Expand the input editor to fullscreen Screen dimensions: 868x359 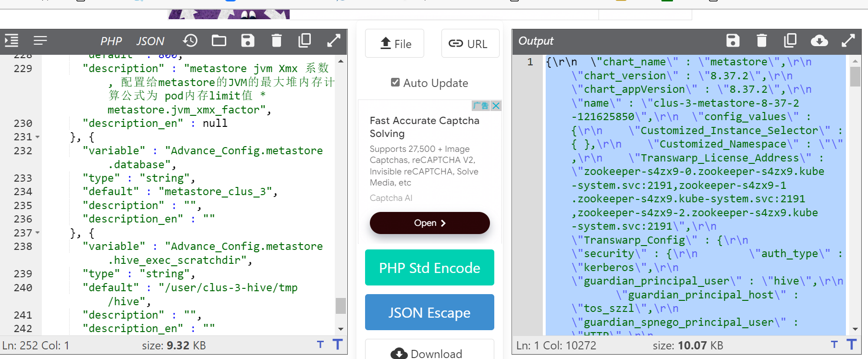[x=334, y=41]
